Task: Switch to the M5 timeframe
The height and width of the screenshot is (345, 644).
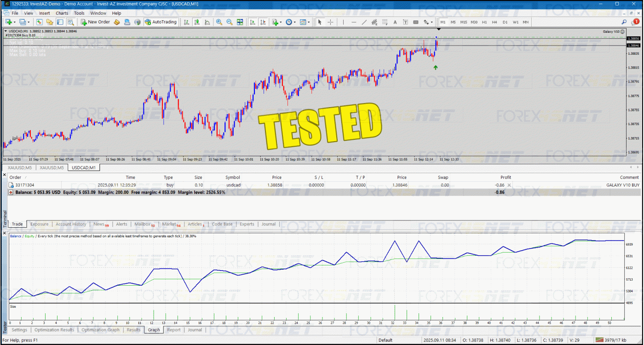Action: pos(453,22)
